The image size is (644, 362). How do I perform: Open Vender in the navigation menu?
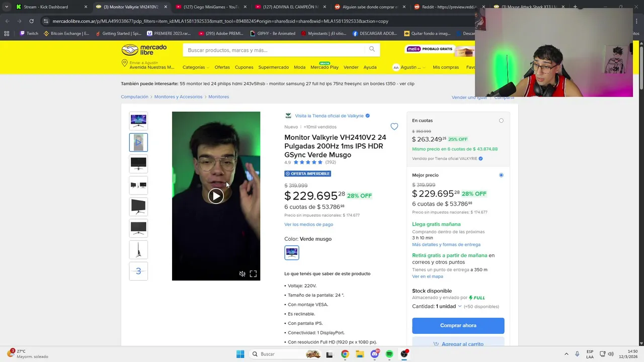[x=351, y=67]
